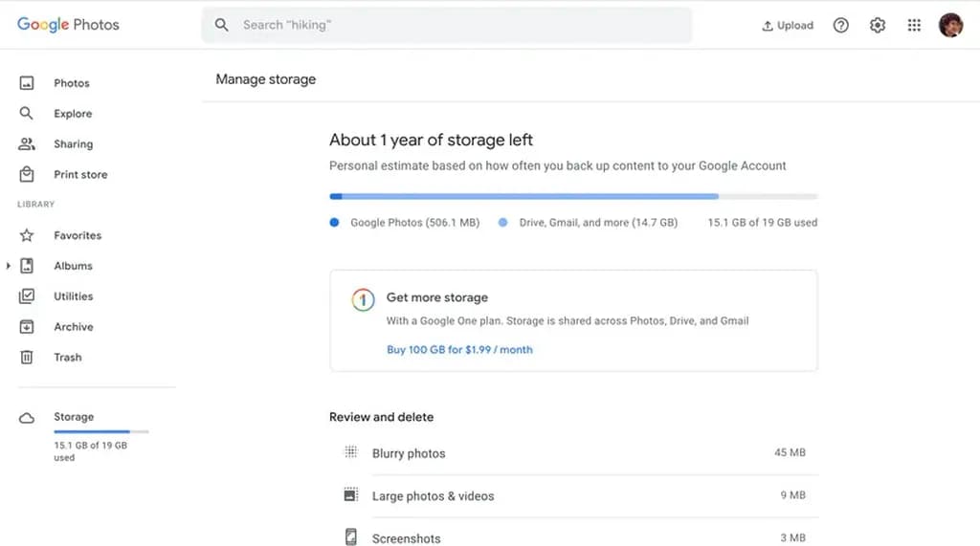Open the Settings gear icon
Image resolution: width=980 pixels, height=546 pixels.
[878, 26]
